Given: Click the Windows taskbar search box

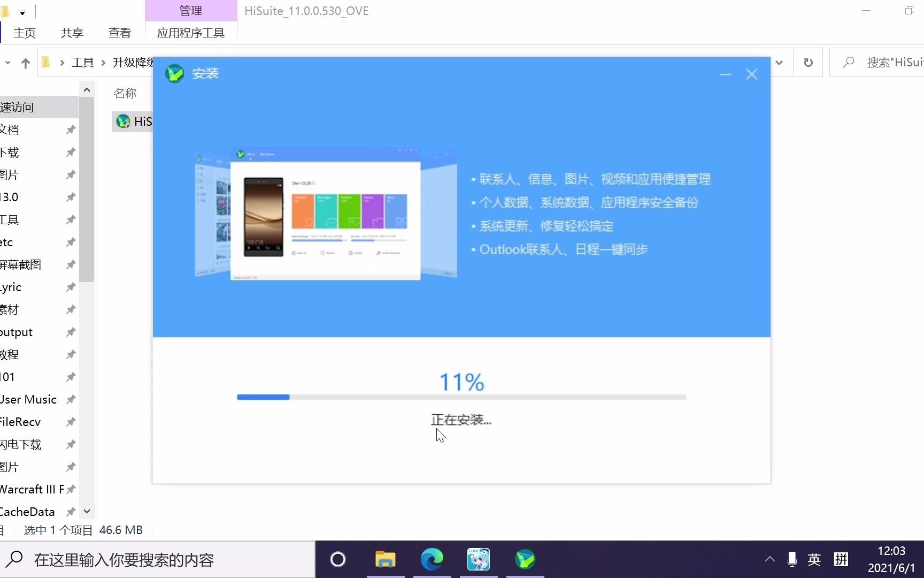Looking at the screenshot, I should coord(157,559).
